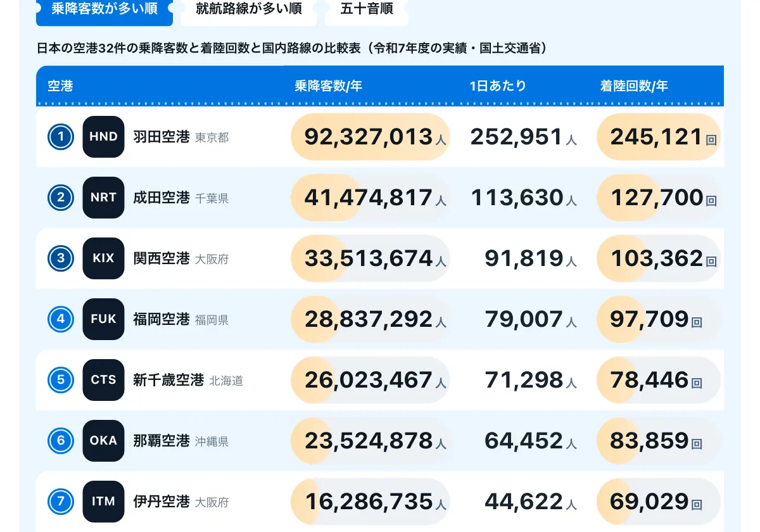Click the ITM airport code badge
760x532 pixels.
click(x=103, y=502)
